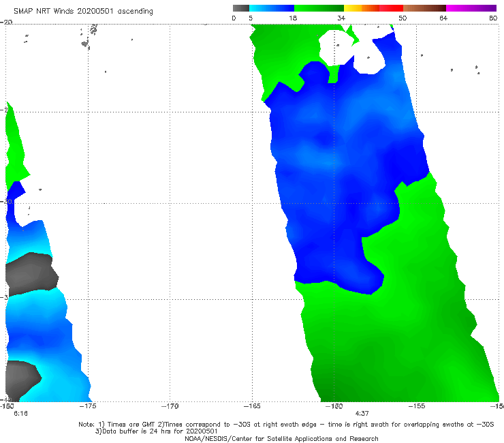Click the latitude label '-20' at top left
The image size is (504, 443).
[x=6, y=22]
